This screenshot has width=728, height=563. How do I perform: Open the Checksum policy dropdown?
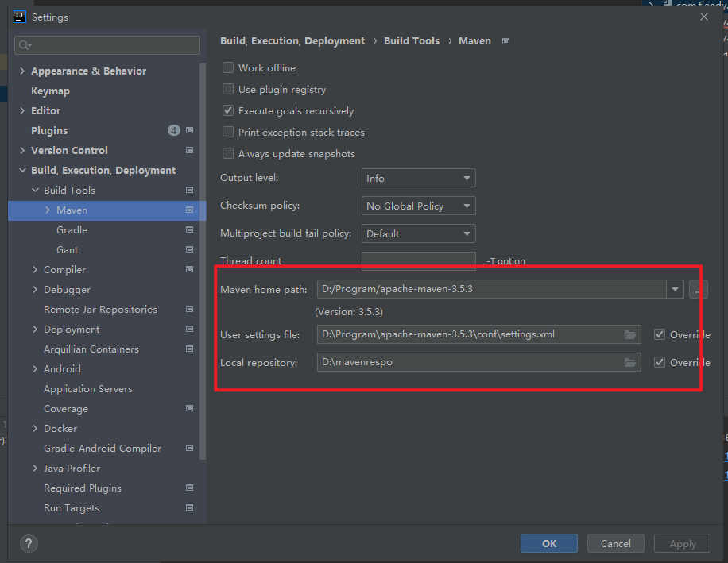click(418, 206)
